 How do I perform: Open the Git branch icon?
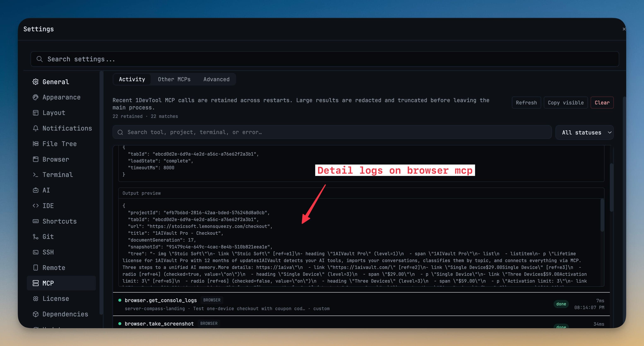point(36,237)
